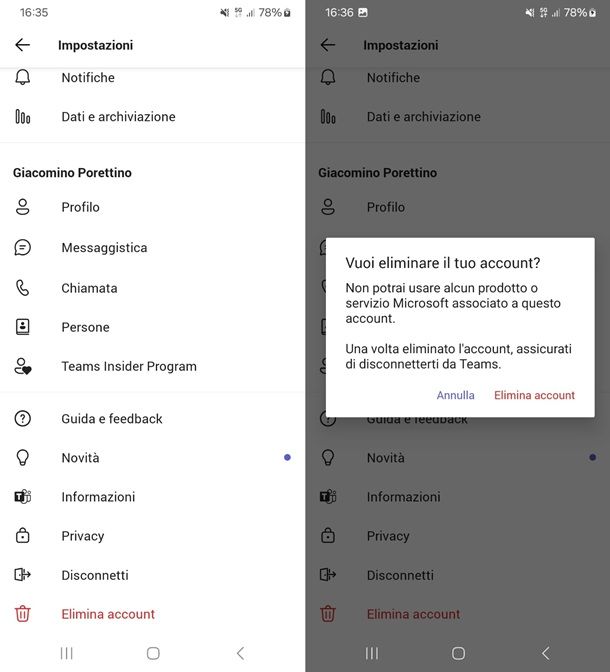The height and width of the screenshot is (672, 610).
Task: Open the Informazioni menu entry
Action: [x=98, y=497]
